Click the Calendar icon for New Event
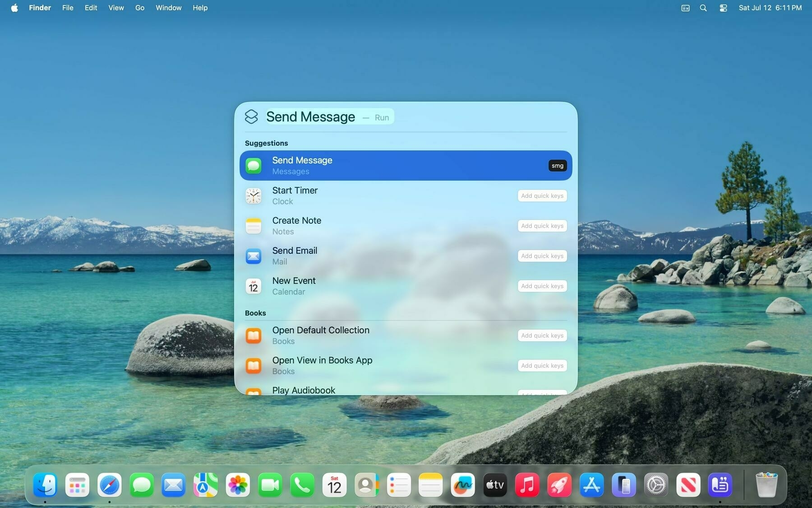The image size is (812, 508). click(254, 286)
